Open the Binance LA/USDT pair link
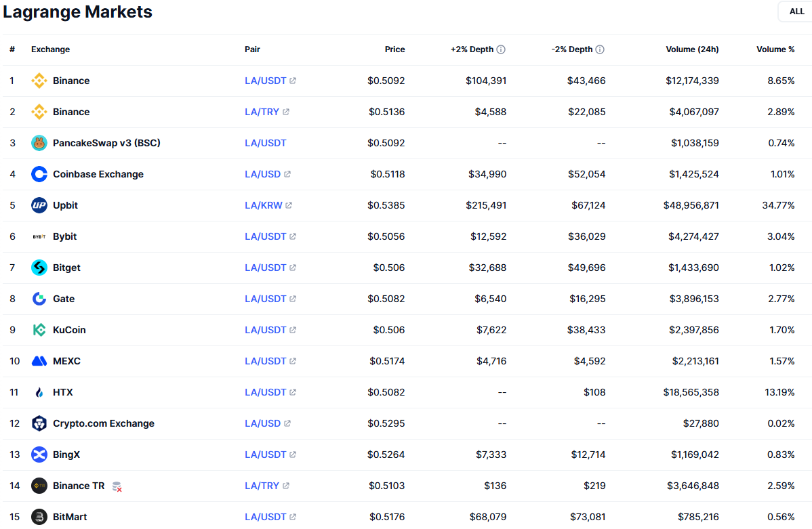Screen dimensions: 812x529 coord(265,81)
